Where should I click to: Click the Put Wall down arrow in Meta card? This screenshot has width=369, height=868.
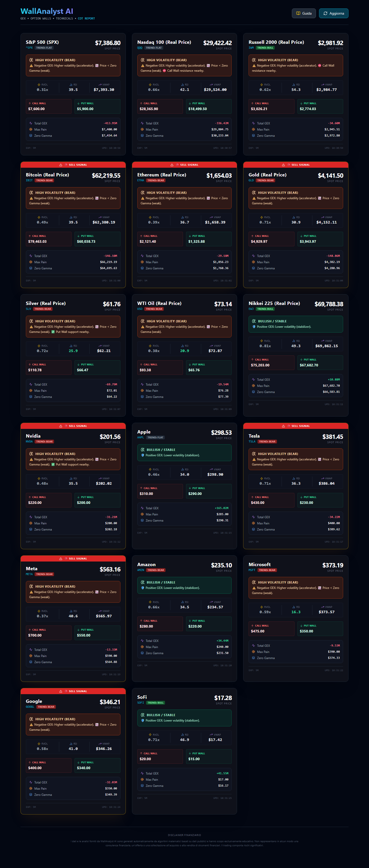click(78, 630)
